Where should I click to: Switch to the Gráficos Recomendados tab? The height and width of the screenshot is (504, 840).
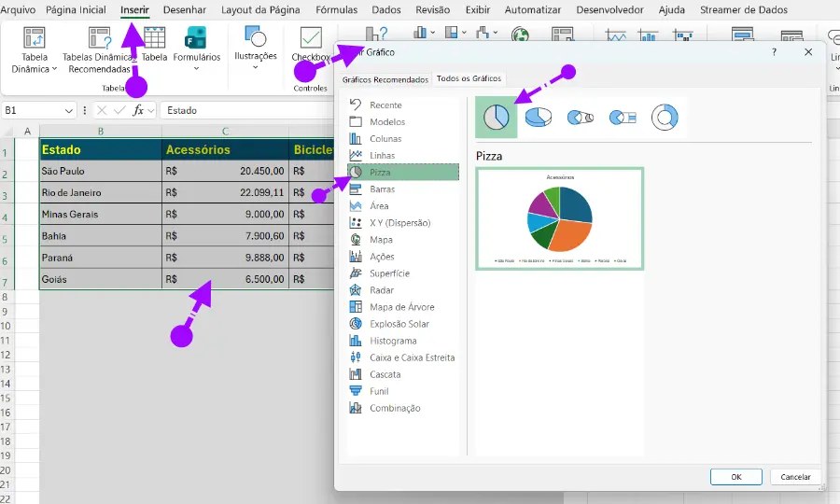coord(385,79)
